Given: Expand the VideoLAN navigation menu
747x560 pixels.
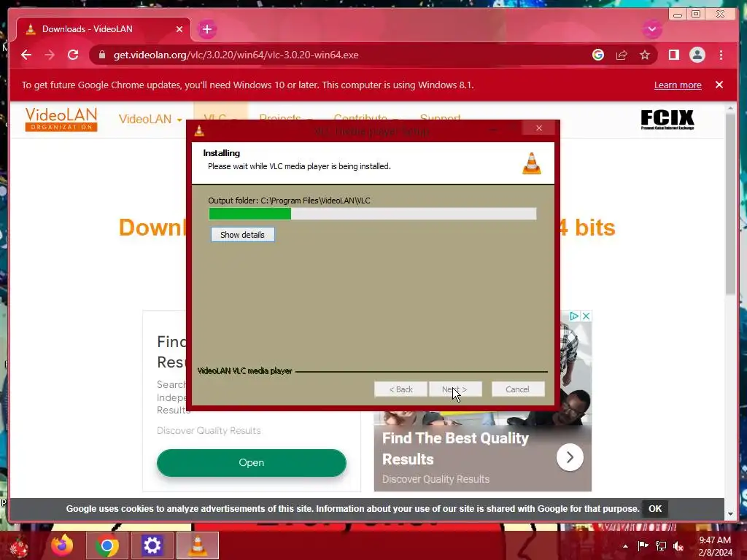Looking at the screenshot, I should 150,119.
